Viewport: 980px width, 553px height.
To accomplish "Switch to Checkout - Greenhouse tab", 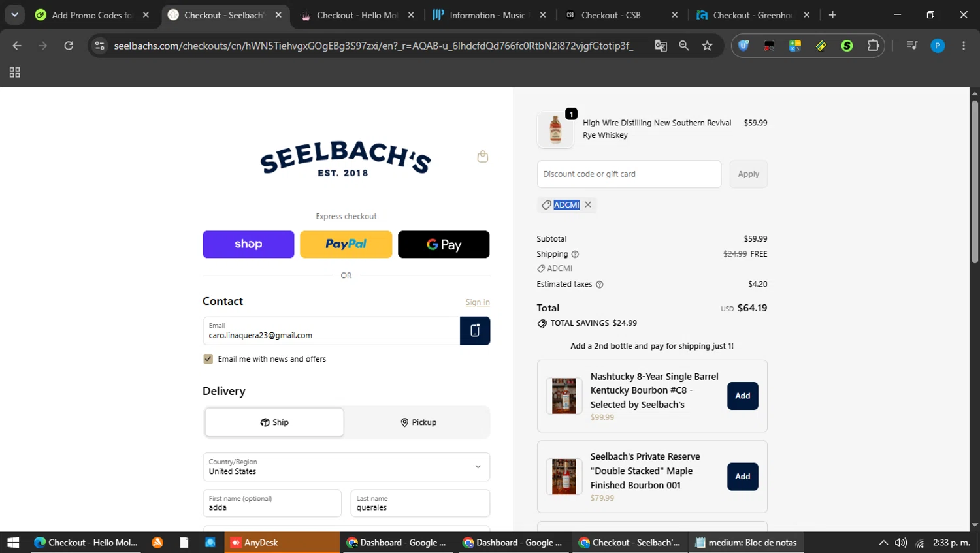I will pyautogui.click(x=753, y=15).
